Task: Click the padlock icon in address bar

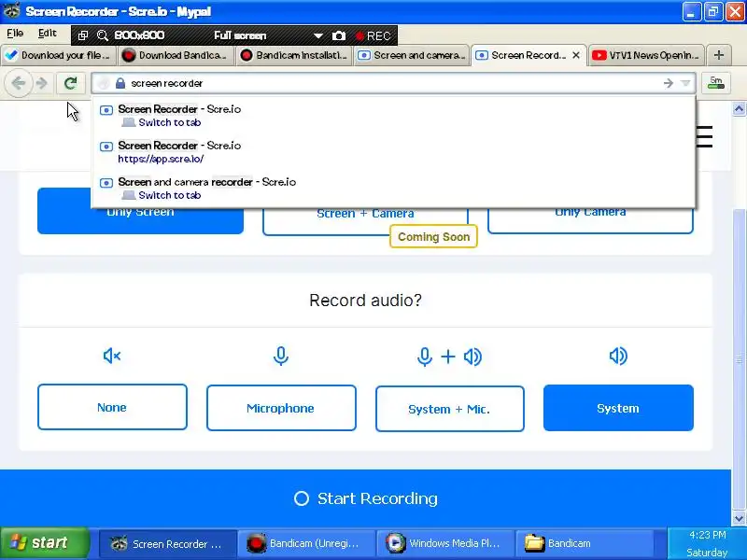Action: (120, 83)
